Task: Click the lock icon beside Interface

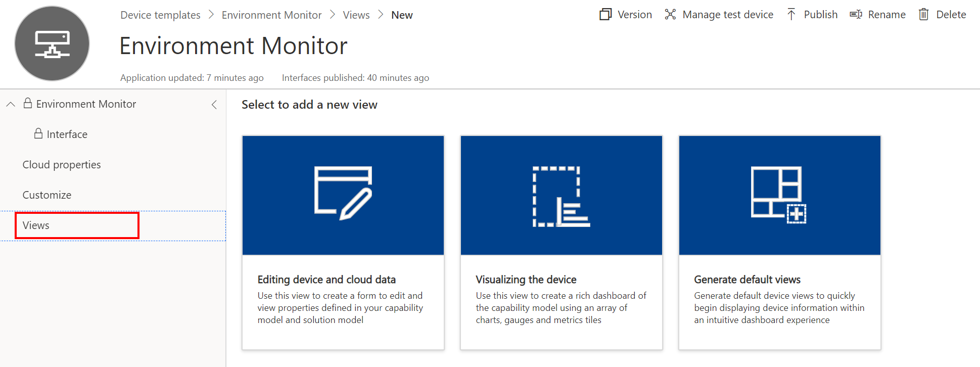Action: [38, 133]
